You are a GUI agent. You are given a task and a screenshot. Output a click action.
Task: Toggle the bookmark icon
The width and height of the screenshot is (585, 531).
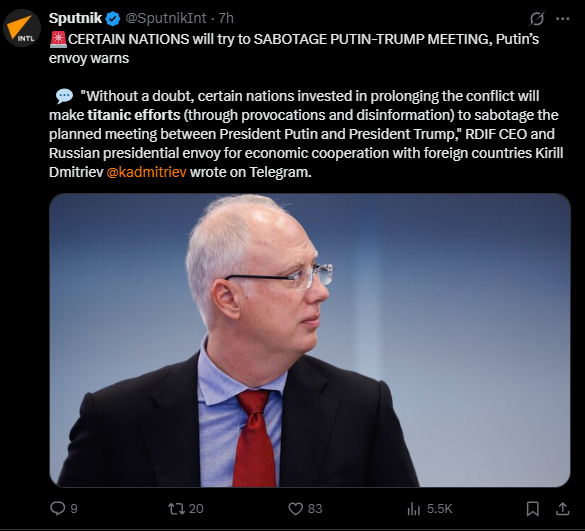[532, 509]
